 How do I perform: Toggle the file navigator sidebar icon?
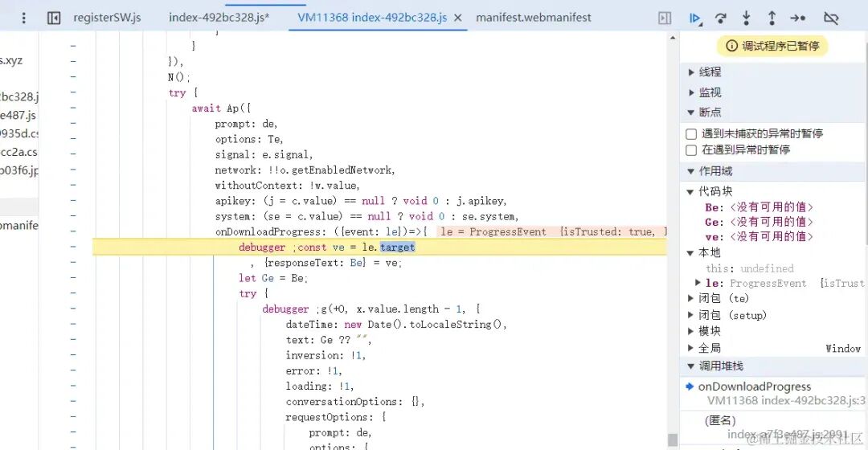[54, 18]
